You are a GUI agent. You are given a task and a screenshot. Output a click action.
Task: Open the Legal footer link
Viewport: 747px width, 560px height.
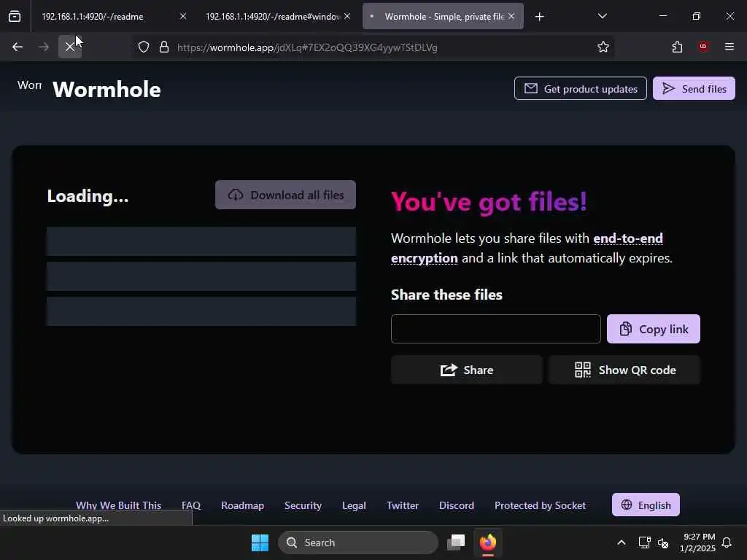pyautogui.click(x=354, y=505)
